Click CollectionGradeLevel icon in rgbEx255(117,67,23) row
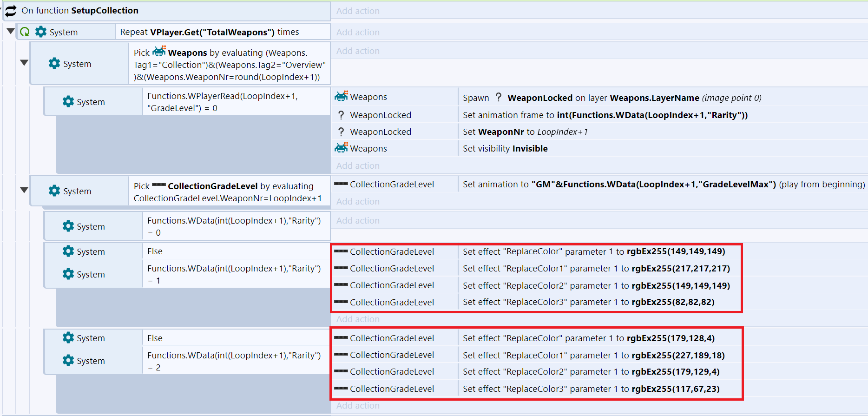The height and width of the screenshot is (416, 868). pyautogui.click(x=341, y=388)
